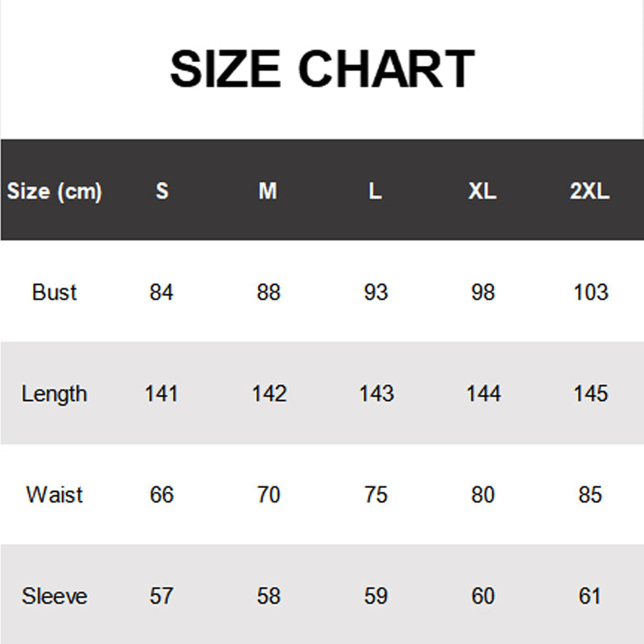Click the XL size column header
Viewport: 644px width, 644px height.
[482, 191]
